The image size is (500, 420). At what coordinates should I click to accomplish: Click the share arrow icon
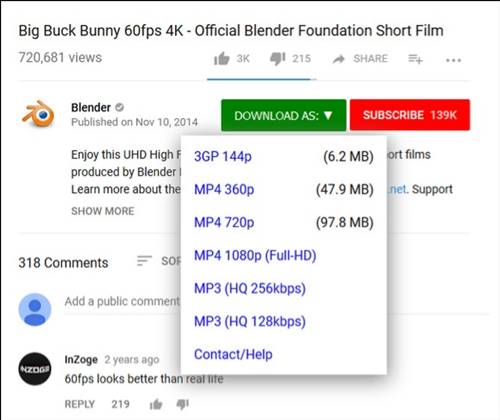[339, 59]
